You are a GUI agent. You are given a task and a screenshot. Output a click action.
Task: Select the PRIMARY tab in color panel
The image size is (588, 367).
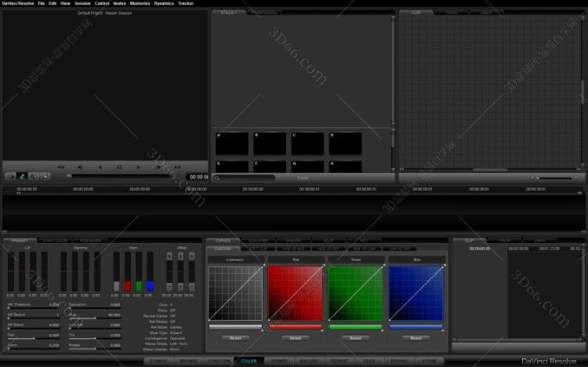point(20,241)
